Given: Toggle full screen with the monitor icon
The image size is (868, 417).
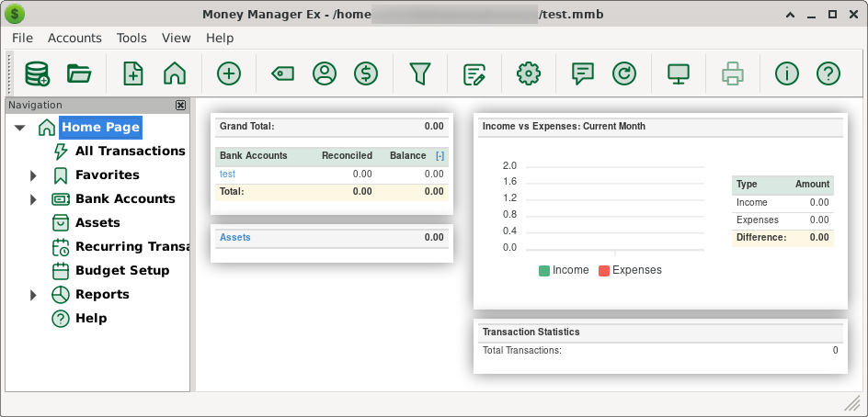Looking at the screenshot, I should click(x=679, y=74).
